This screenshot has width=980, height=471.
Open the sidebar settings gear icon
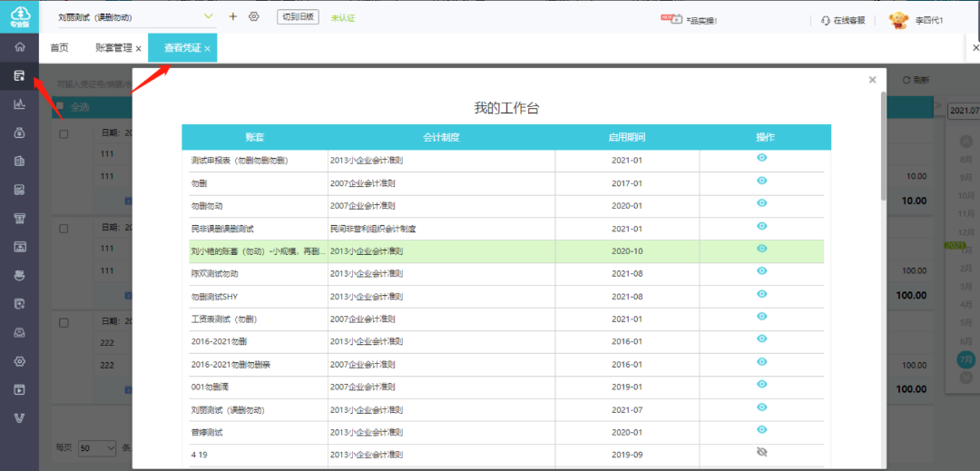pos(19,361)
